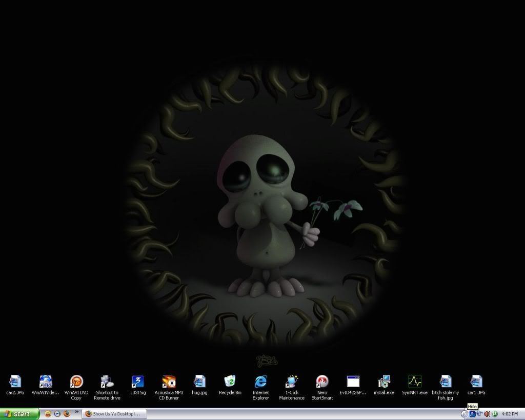525x420 pixels.
Task: Select the car1.JPG desktop file
Action: (x=476, y=385)
